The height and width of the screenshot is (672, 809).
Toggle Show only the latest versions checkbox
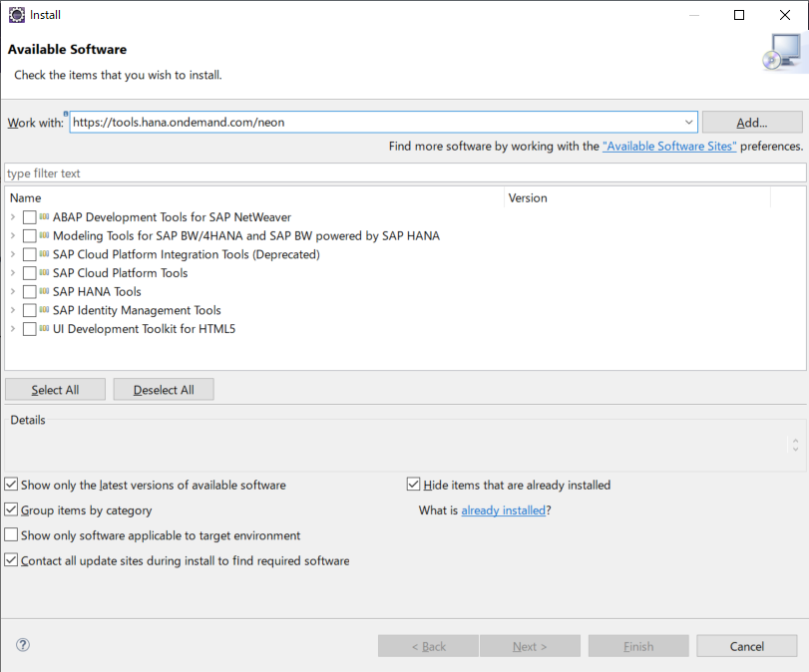(11, 485)
